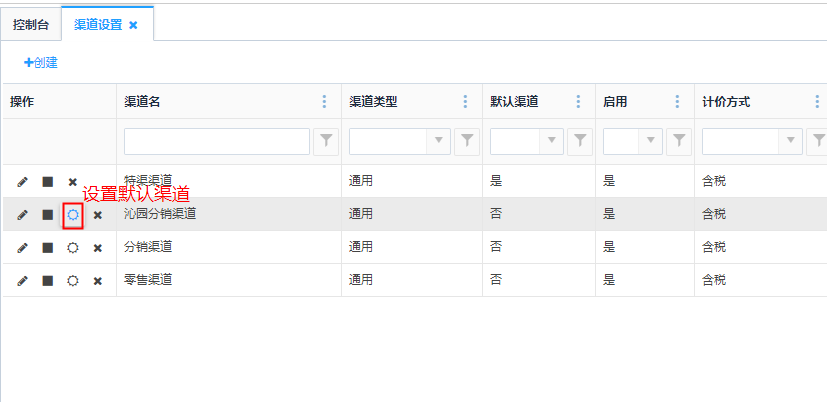Click the +创建 button
Screen dimensions: 827x402
pyautogui.click(x=41, y=63)
